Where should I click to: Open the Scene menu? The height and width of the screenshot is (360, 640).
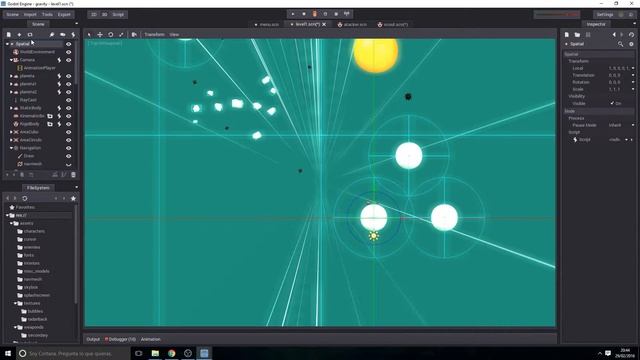tap(13, 14)
